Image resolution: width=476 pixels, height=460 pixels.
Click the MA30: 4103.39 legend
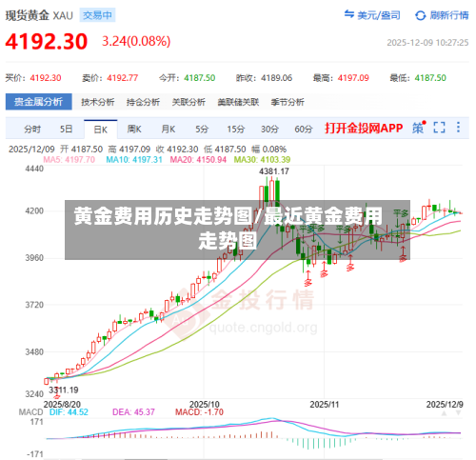(262, 160)
